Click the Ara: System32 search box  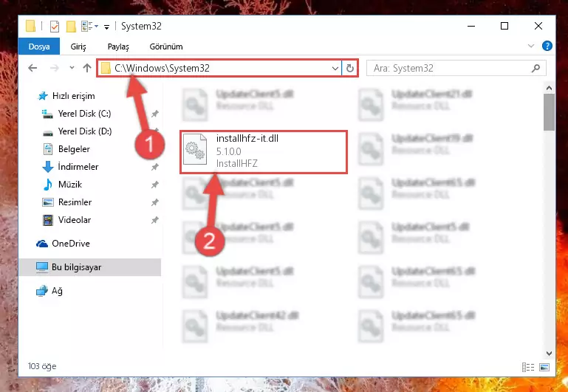coord(456,68)
